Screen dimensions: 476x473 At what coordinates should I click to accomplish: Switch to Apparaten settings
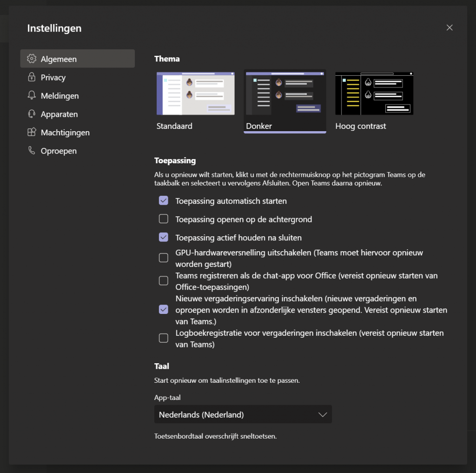click(x=78, y=114)
